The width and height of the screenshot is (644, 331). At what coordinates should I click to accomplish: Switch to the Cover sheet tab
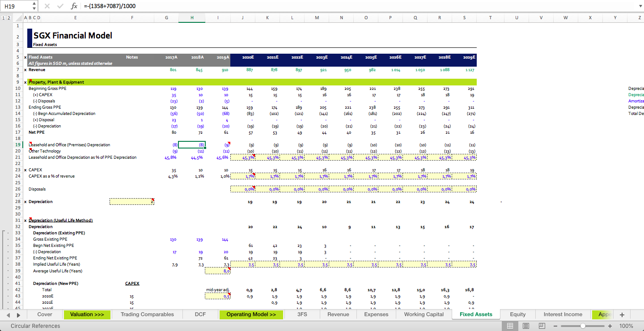[x=45, y=314]
